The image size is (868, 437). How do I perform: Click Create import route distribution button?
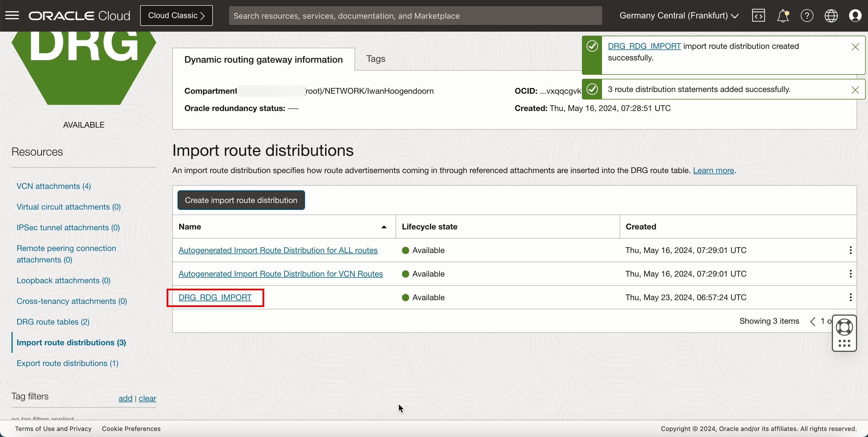pyautogui.click(x=241, y=200)
